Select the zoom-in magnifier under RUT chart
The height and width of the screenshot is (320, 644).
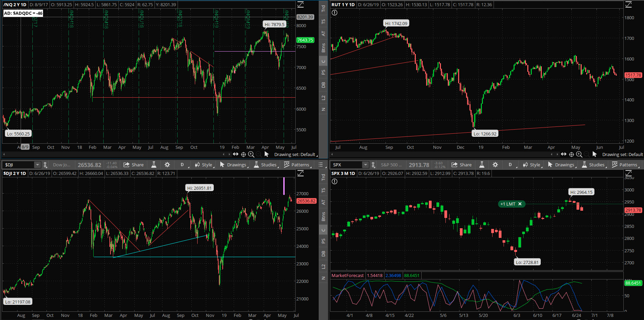coord(579,154)
